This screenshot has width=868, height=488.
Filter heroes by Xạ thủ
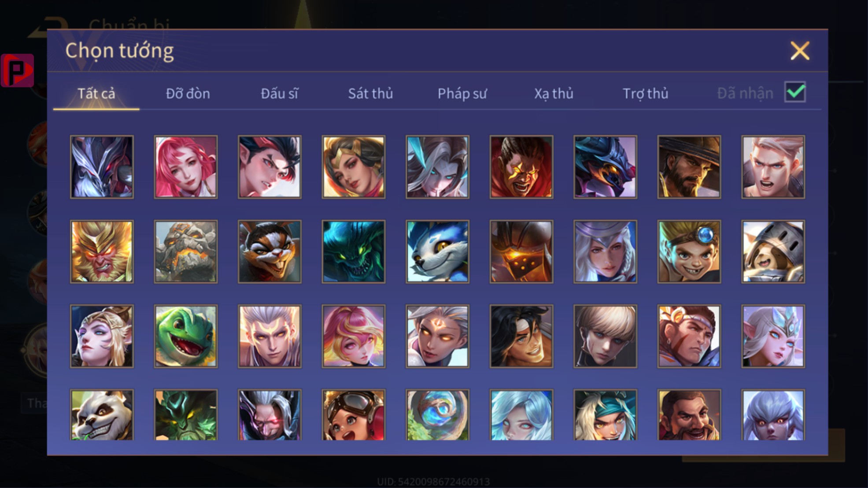[x=554, y=93]
